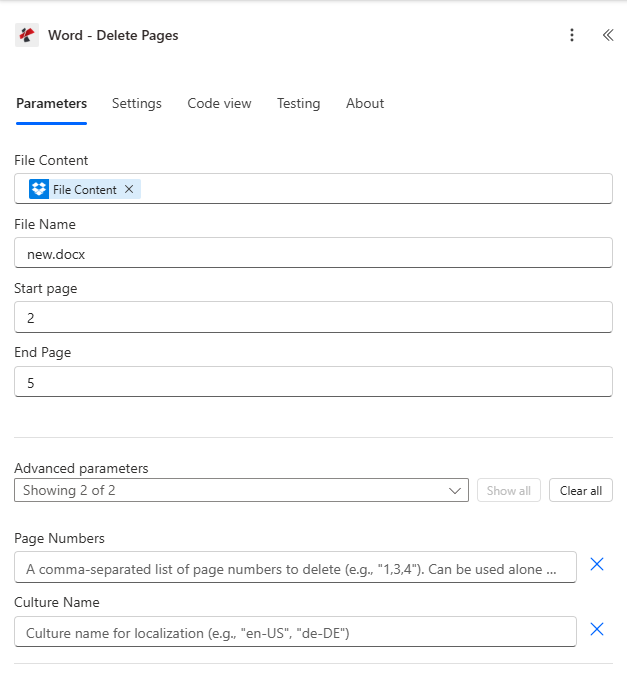Image resolution: width=627 pixels, height=681 pixels.
Task: Click the Start page field
Action: coord(314,317)
